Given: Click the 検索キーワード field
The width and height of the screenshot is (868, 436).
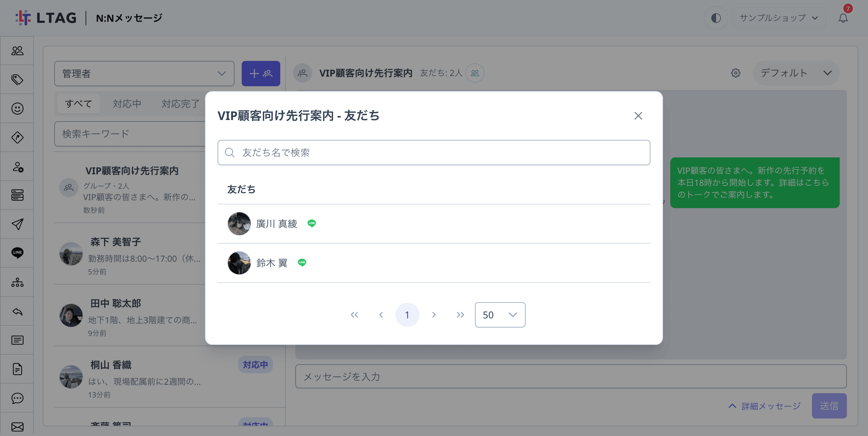Looking at the screenshot, I should 130,134.
